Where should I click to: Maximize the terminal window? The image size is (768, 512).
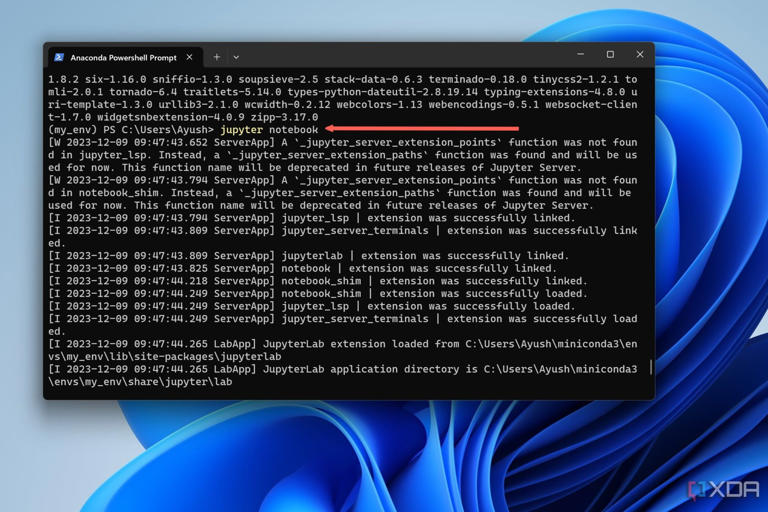(610, 54)
